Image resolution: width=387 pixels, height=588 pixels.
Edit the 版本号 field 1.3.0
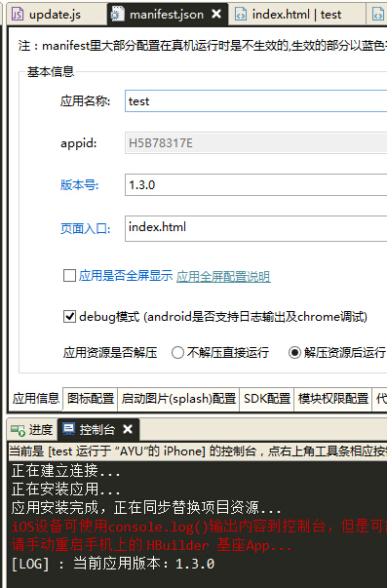coord(255,185)
